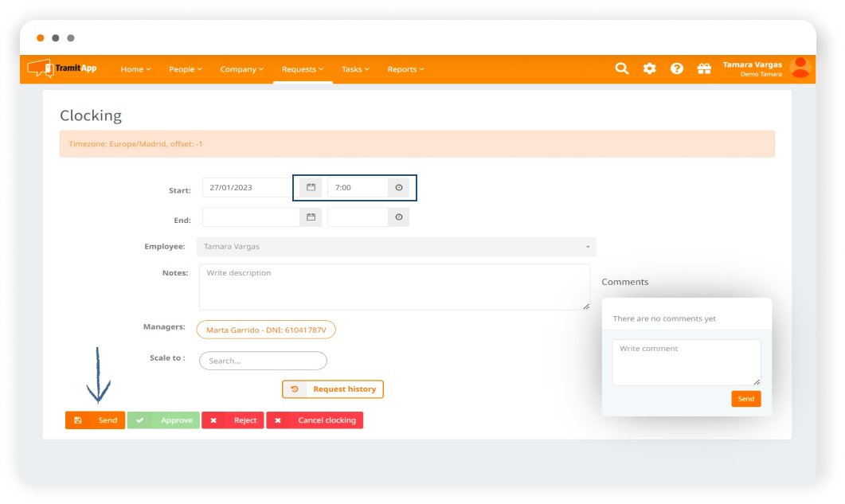Open the End time clock picker icon
This screenshot has width=845, height=504.
(x=399, y=217)
